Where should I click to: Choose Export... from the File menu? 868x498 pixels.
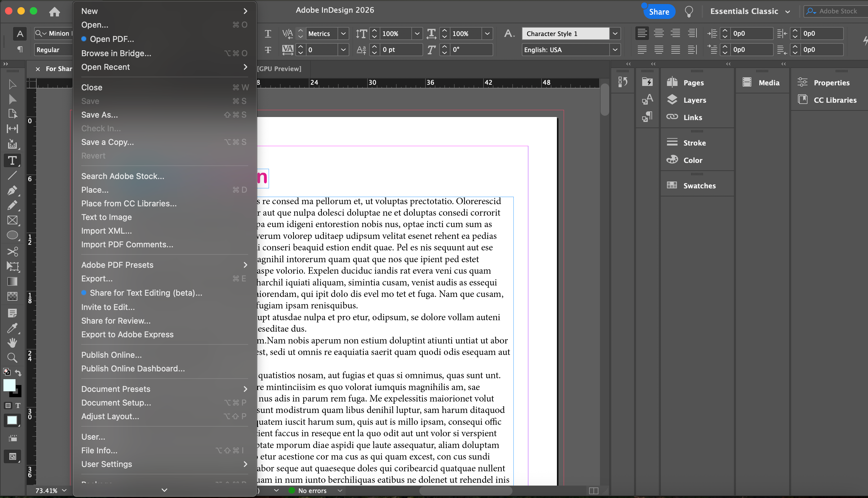point(97,278)
